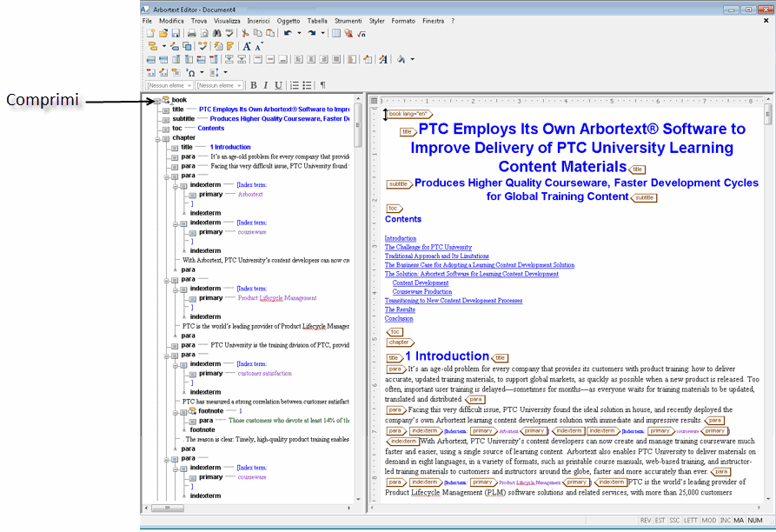
Task: Toggle left cell alignment
Action: pyautogui.click(x=298, y=59)
